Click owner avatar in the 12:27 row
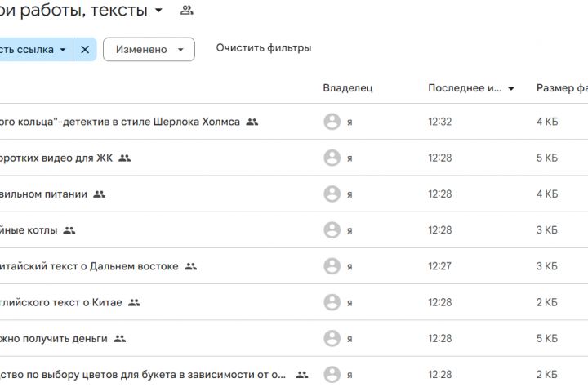 point(332,266)
